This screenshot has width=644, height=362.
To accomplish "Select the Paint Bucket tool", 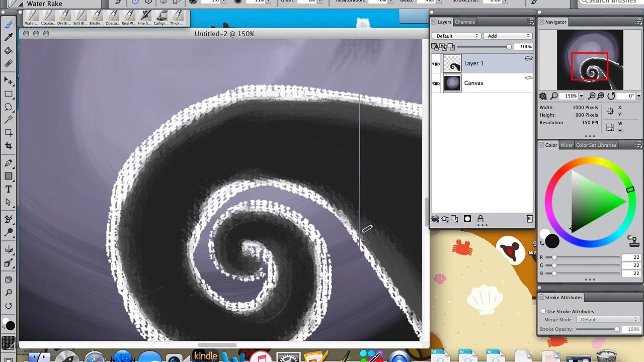I will (x=9, y=51).
